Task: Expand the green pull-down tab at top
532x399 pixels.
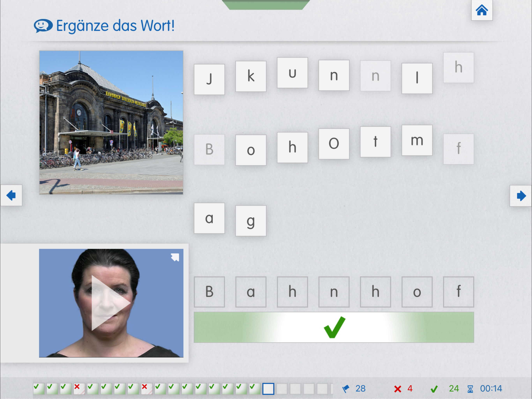Action: [x=266, y=5]
